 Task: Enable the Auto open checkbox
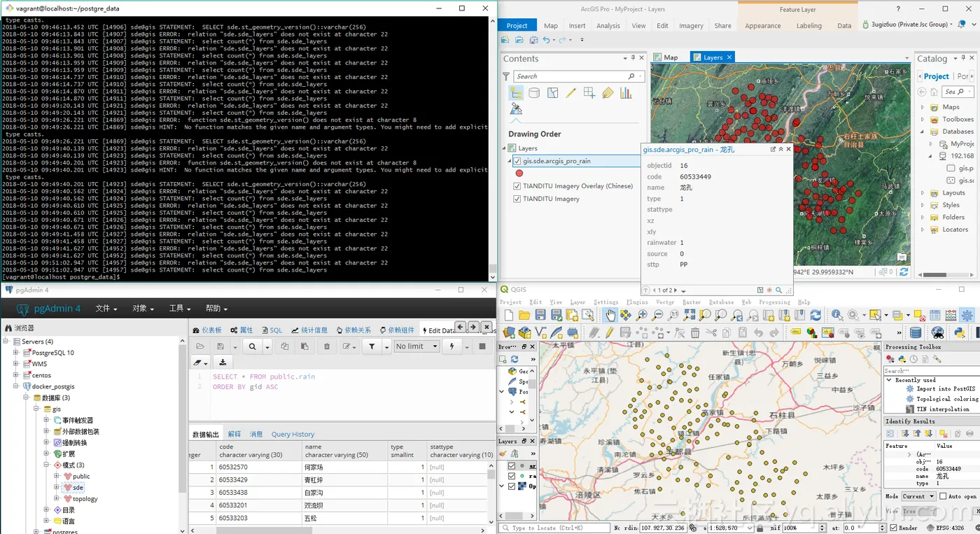[x=942, y=496]
